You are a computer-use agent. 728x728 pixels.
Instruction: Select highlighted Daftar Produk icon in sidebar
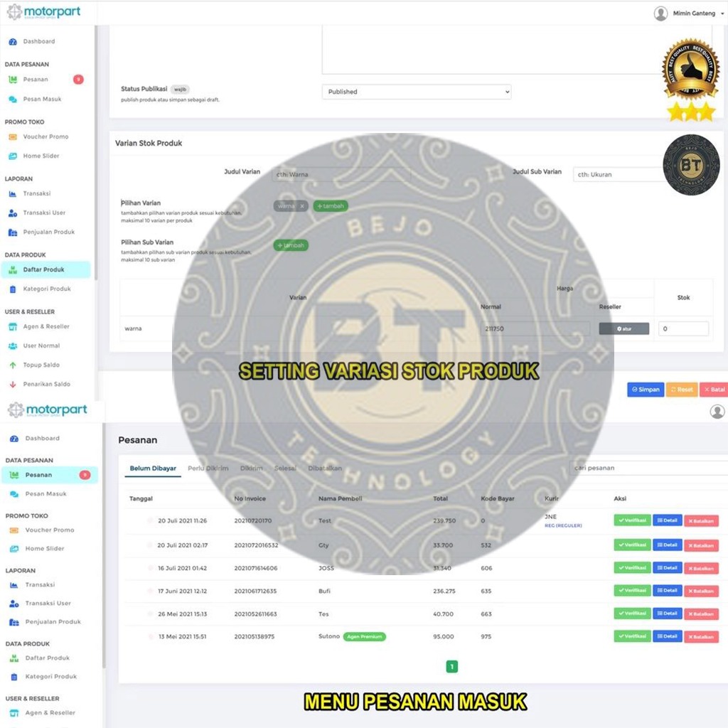click(x=13, y=269)
